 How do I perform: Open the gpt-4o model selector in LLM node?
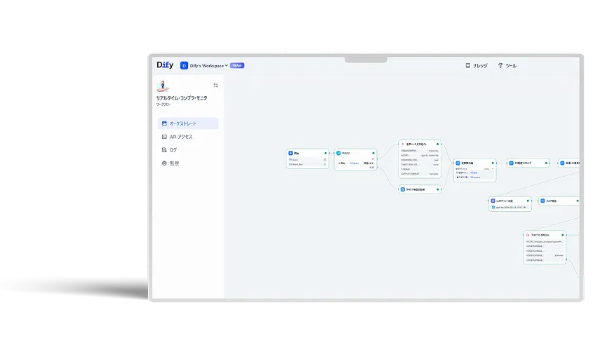[x=510, y=208]
